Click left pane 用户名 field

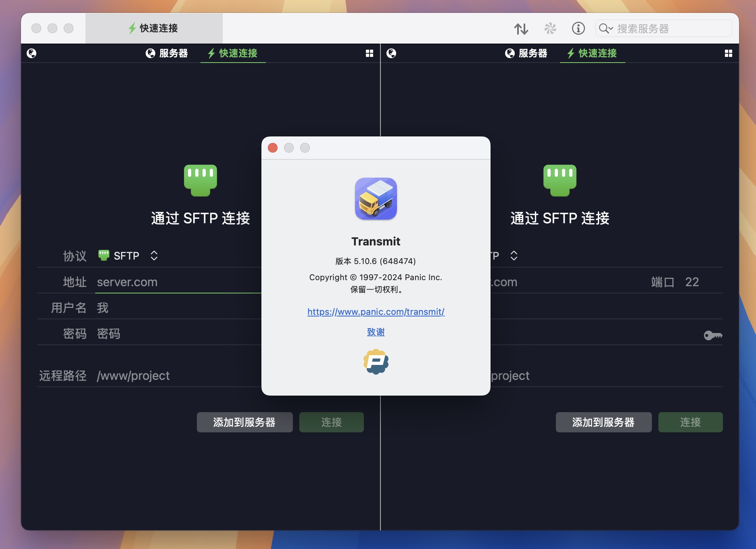pos(179,308)
